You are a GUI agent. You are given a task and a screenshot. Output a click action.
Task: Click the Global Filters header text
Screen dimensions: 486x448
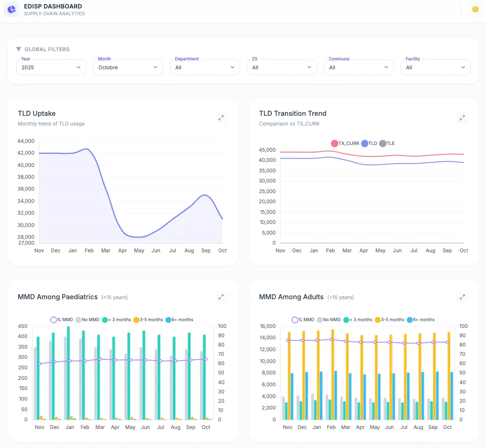tap(47, 49)
